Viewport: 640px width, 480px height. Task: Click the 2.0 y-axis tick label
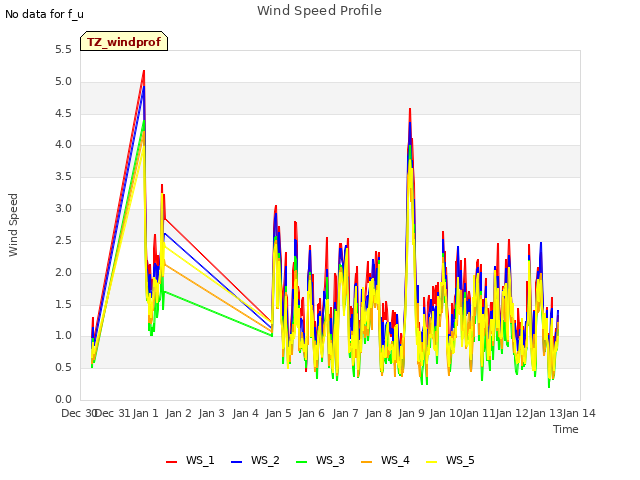(63, 273)
